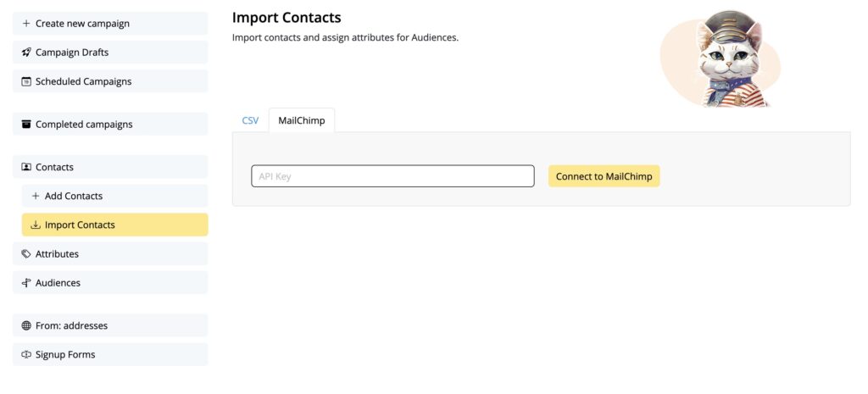Click the archive box icon for Completed campaigns

[26, 124]
